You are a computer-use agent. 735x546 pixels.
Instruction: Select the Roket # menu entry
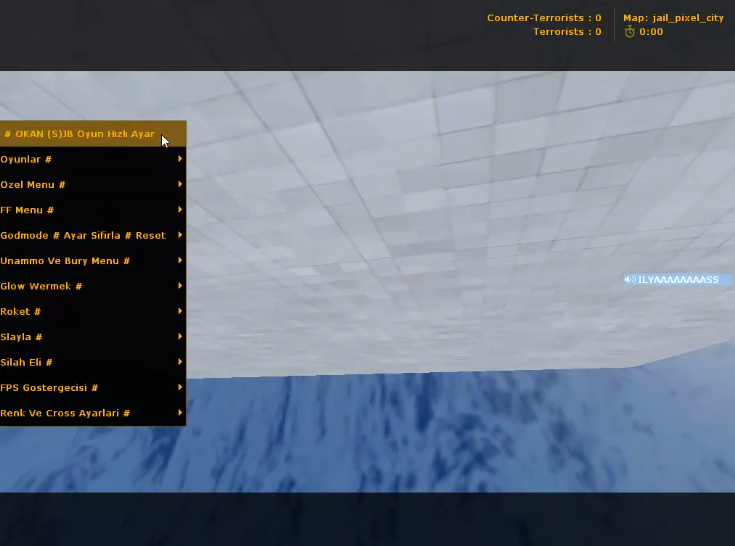93,311
